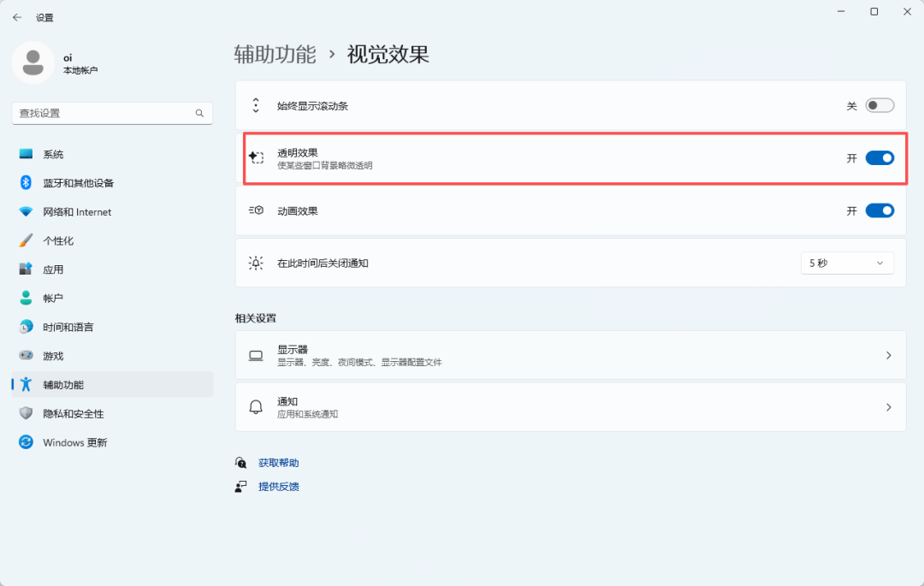The height and width of the screenshot is (586, 924).
Task: Click the 视觉效果 page heading
Action: (x=388, y=54)
